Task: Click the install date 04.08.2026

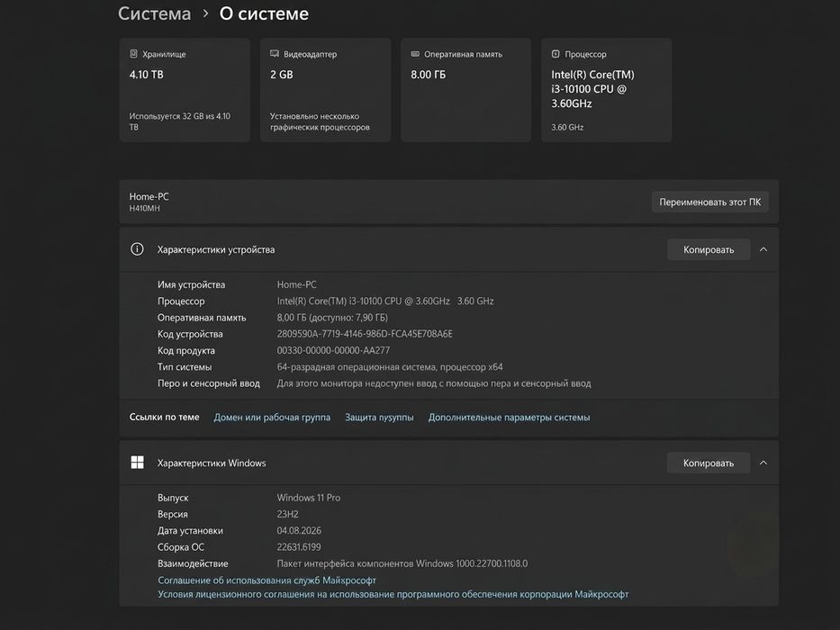Action: [x=299, y=531]
